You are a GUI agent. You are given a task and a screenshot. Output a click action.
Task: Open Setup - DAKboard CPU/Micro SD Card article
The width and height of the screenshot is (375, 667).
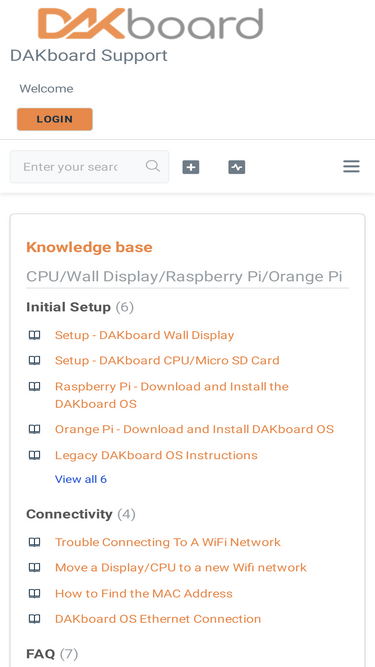click(167, 361)
